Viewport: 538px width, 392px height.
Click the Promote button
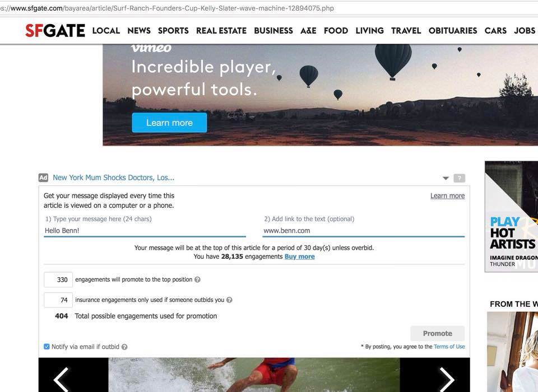coord(438,333)
